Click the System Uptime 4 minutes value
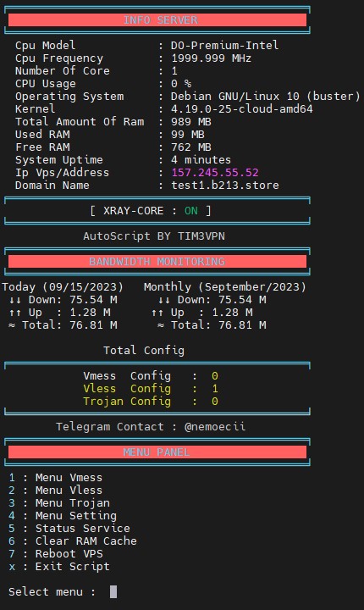 201,160
